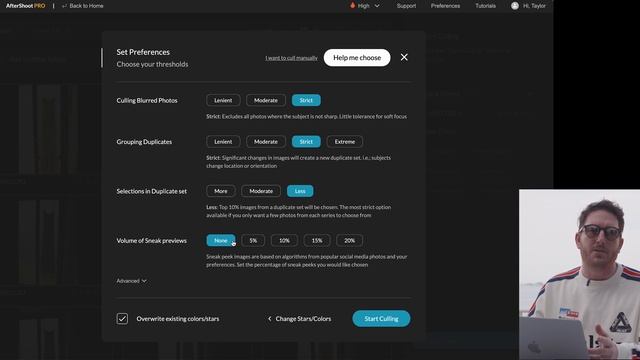Click the user avatar icon
Screen dimensions: 640x360
click(515, 6)
